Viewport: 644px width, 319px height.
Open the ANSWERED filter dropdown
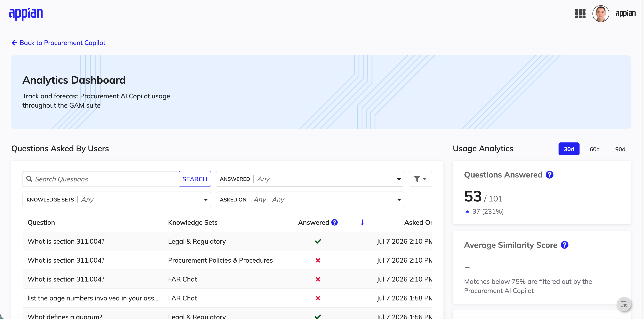click(310, 179)
